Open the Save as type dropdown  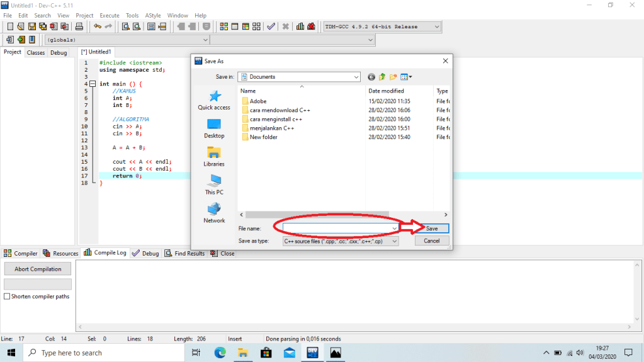point(395,240)
